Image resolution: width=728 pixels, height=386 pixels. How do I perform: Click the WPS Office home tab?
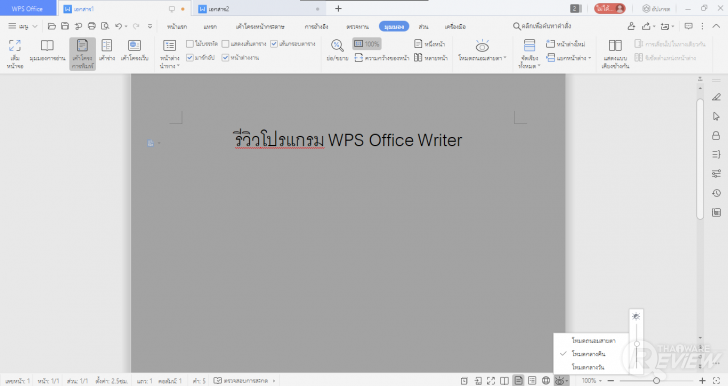tap(27, 8)
